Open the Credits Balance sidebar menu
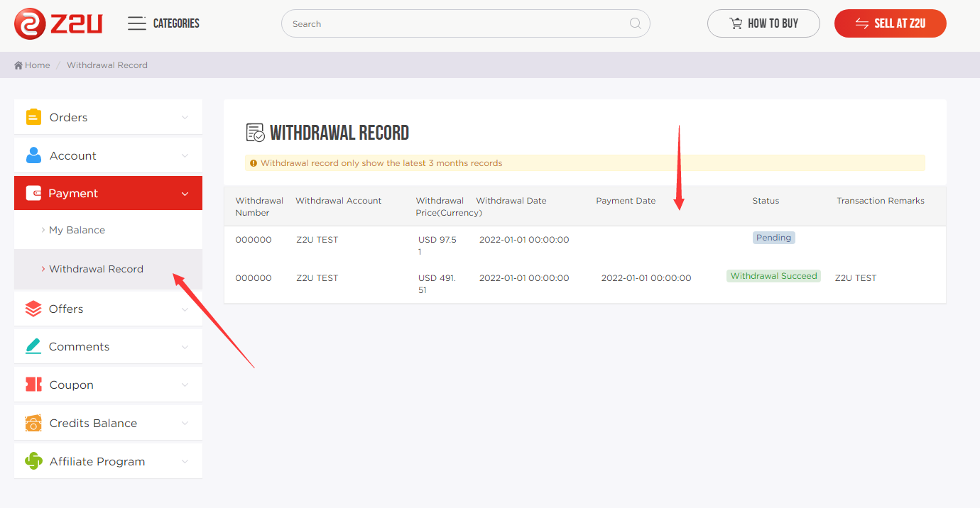The width and height of the screenshot is (980, 508). tap(108, 423)
